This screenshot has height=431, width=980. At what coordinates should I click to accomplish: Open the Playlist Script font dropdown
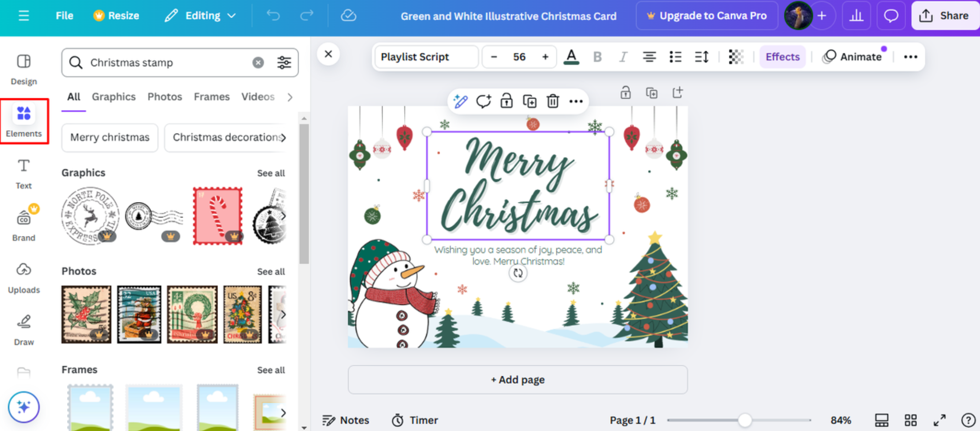(426, 56)
